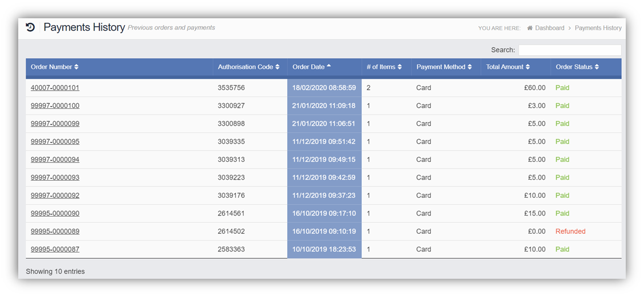The width and height of the screenshot is (644, 297).
Task: Click order date 11/12/2019 09:37:23
Action: pyautogui.click(x=324, y=196)
